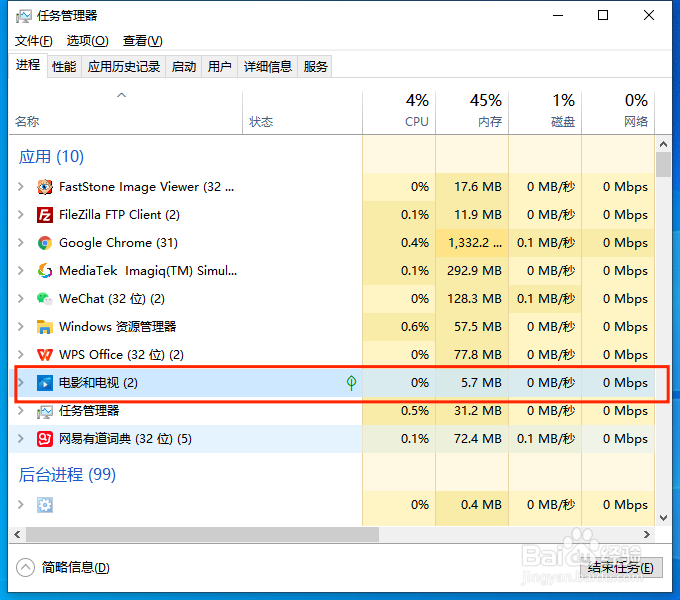
Task: Sort by the 名称 column header
Action: tap(125, 113)
